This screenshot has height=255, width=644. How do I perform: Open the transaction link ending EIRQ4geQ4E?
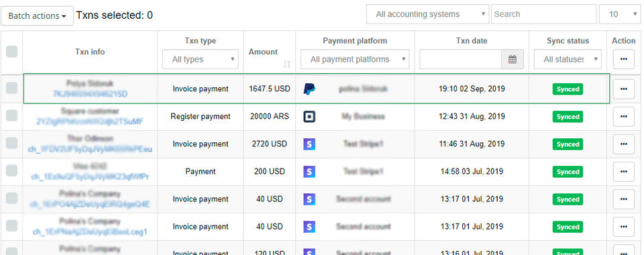(90, 204)
